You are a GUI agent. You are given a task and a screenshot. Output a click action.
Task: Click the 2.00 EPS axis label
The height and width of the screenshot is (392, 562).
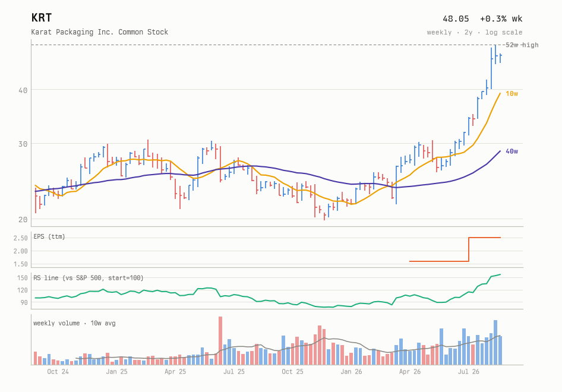[x=20, y=251]
